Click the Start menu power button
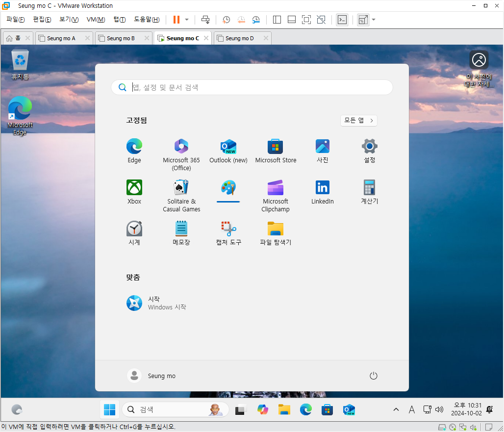The width and height of the screenshot is (504, 432). pyautogui.click(x=373, y=376)
